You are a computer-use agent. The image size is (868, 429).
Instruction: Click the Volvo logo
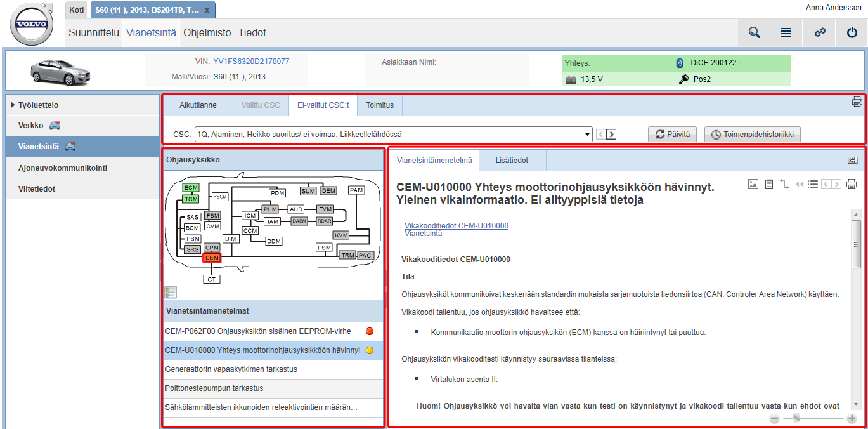[32, 23]
